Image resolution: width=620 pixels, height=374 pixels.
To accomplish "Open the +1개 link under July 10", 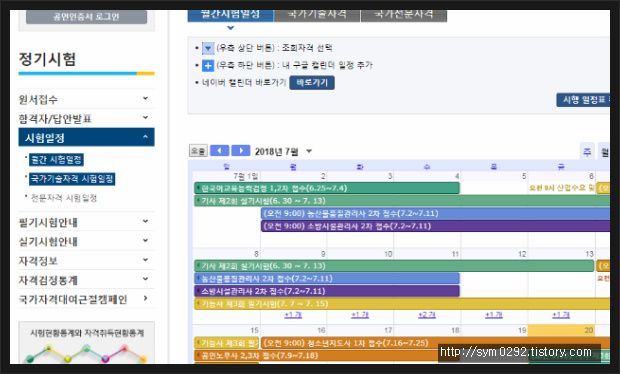I will click(360, 315).
